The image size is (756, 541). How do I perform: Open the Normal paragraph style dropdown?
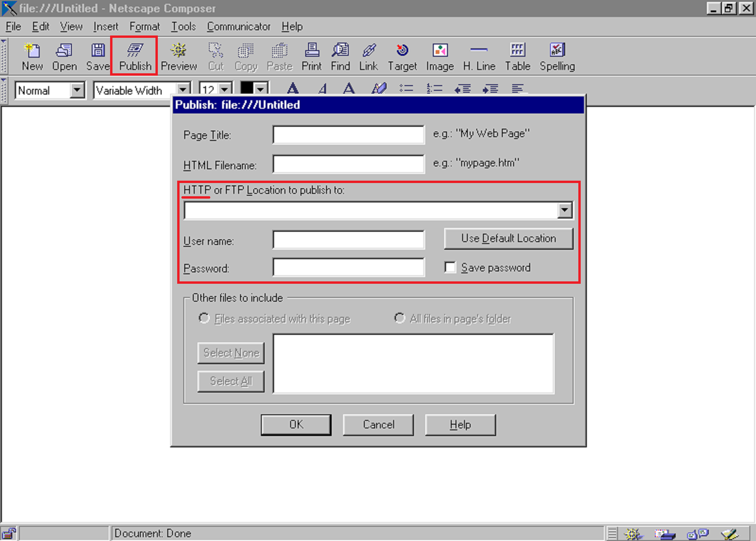click(77, 90)
